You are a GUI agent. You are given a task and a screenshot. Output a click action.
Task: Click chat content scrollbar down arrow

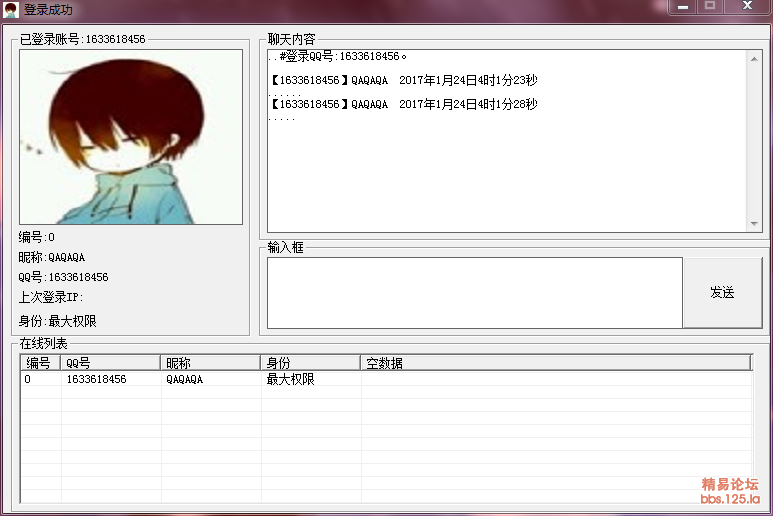pyautogui.click(x=755, y=224)
